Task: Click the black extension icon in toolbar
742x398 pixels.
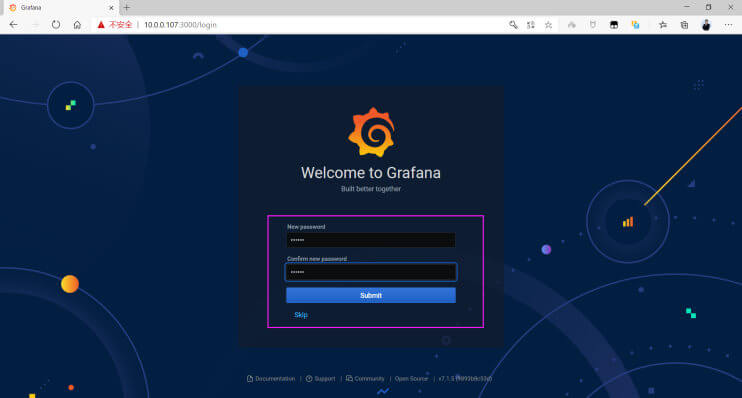Action: [x=614, y=25]
